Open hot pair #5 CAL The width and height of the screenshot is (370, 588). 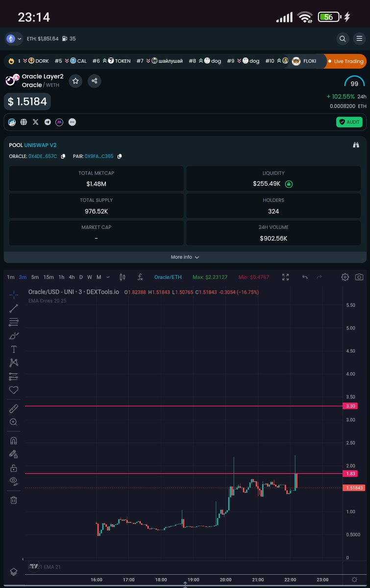(x=70, y=61)
